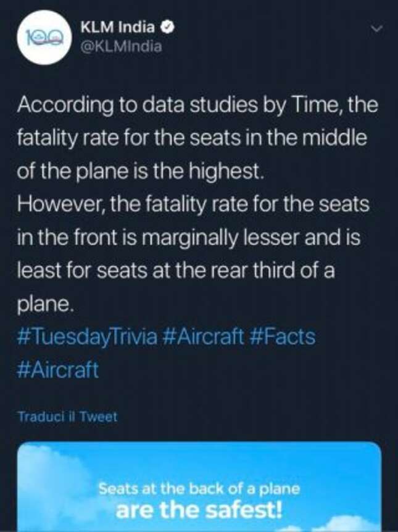Click the verified badge beside KLM India
The width and height of the screenshot is (398, 532).
tap(167, 27)
